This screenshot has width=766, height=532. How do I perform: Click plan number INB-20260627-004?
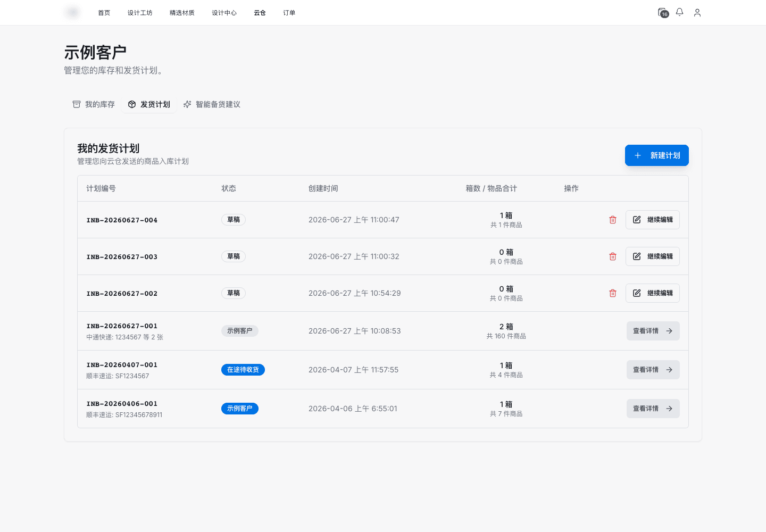tap(122, 220)
